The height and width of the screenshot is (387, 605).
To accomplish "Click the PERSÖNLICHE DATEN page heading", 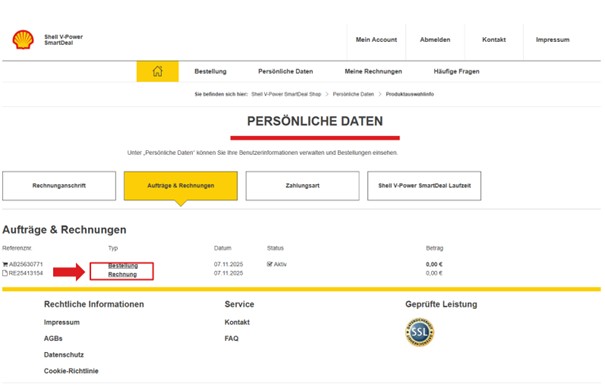I will 315,121.
